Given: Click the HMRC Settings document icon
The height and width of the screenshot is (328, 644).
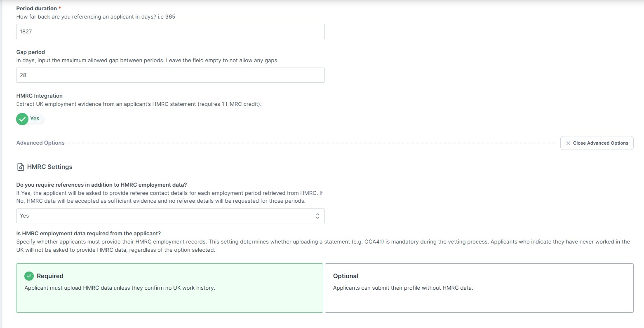Looking at the screenshot, I should tap(20, 167).
